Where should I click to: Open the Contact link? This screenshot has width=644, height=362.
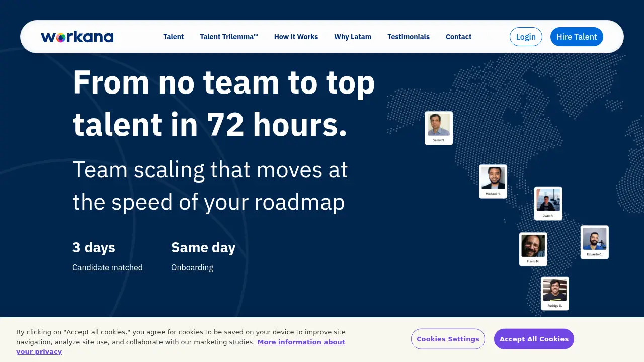pos(458,37)
